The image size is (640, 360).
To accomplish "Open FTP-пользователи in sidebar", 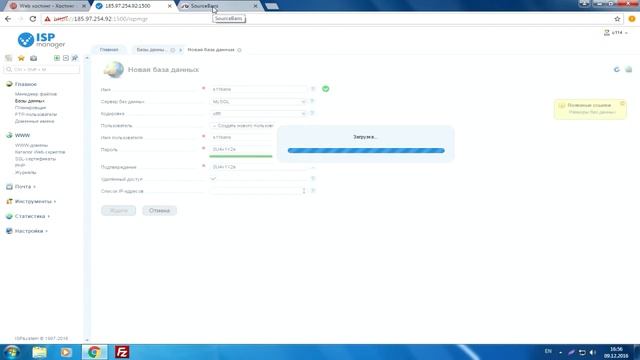I will 36,114.
